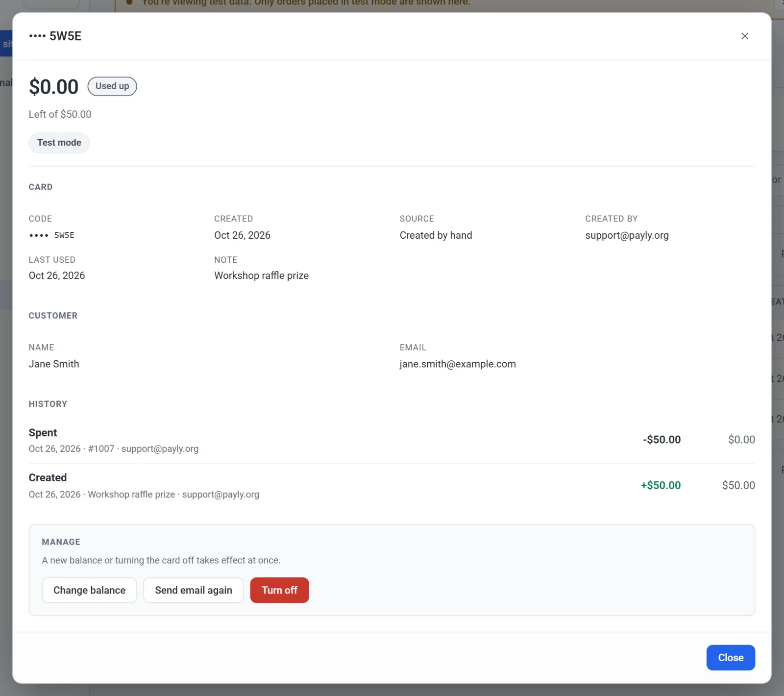Select the dialog title "•••• 5W5E"
Screen dimensions: 784x696
point(55,36)
